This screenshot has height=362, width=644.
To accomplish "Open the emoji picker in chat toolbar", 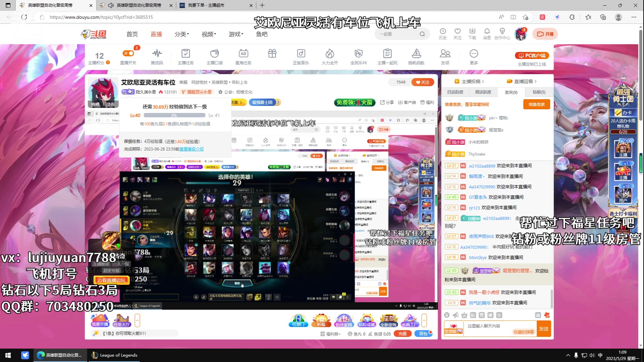I will (x=446, y=315).
